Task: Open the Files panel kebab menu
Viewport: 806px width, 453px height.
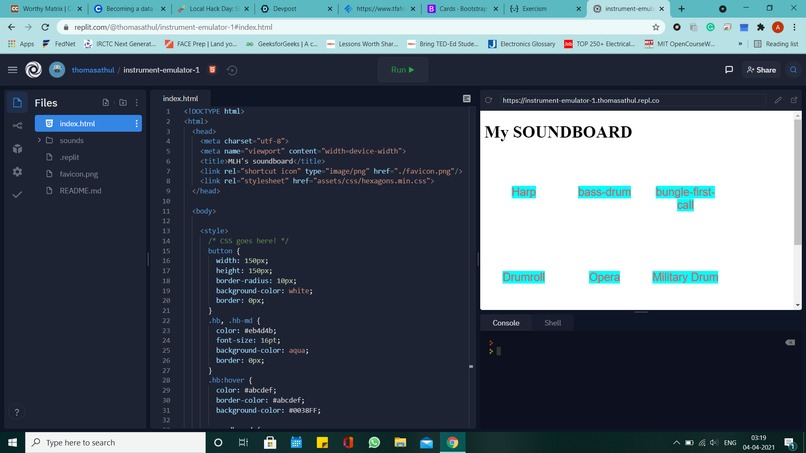Action: (x=137, y=102)
